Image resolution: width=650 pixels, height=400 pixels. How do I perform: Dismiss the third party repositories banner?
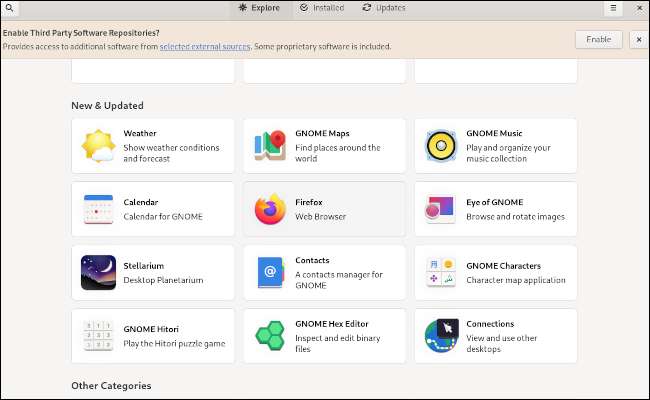click(639, 39)
